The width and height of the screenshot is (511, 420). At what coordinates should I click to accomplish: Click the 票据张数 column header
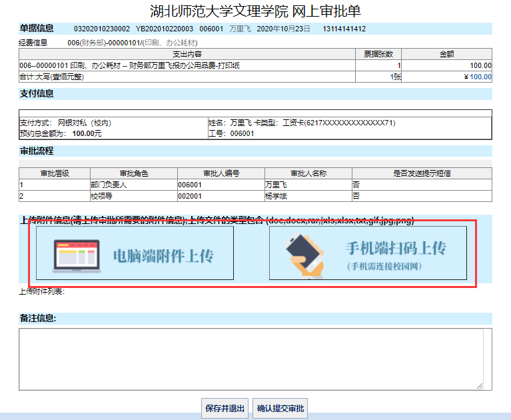pos(378,54)
